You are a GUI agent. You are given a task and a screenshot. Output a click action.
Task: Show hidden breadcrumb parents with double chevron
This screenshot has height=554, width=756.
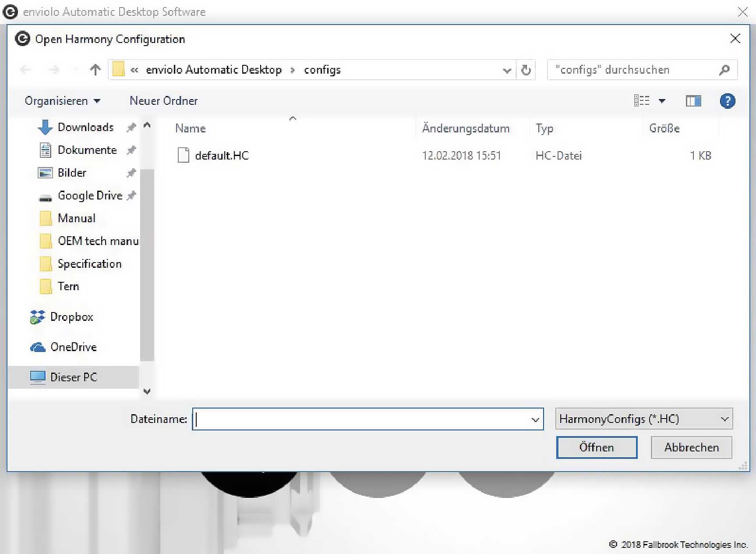coord(134,70)
